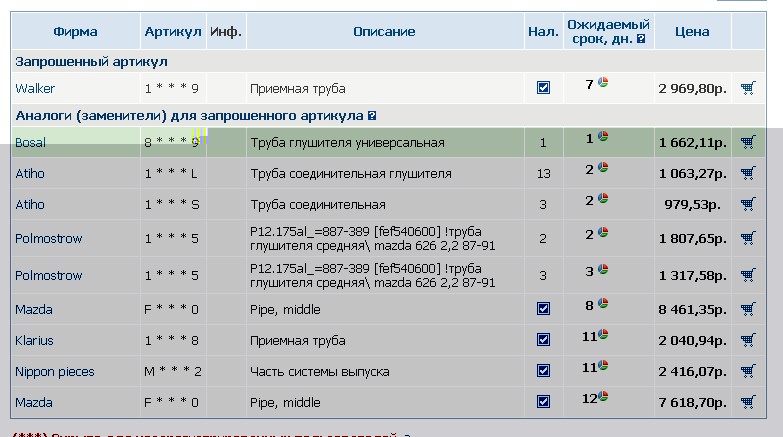Sort by Цена column header
The height and width of the screenshot is (437, 783).
pyautogui.click(x=692, y=31)
